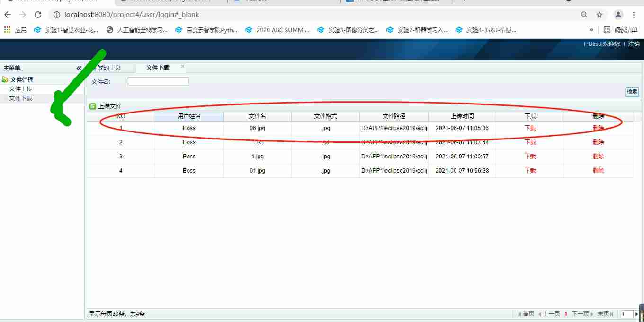Click page number go arrow in pager
Viewport: 644px width, 322px height.
[x=636, y=314]
